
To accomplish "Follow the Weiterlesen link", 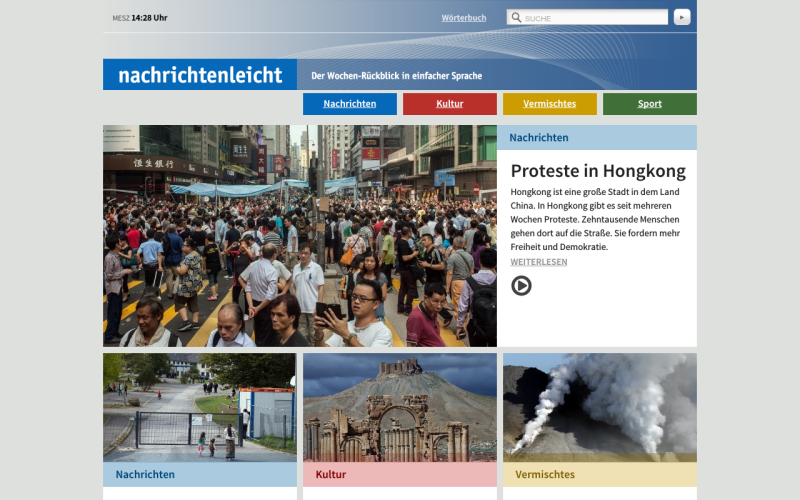I will [x=539, y=262].
